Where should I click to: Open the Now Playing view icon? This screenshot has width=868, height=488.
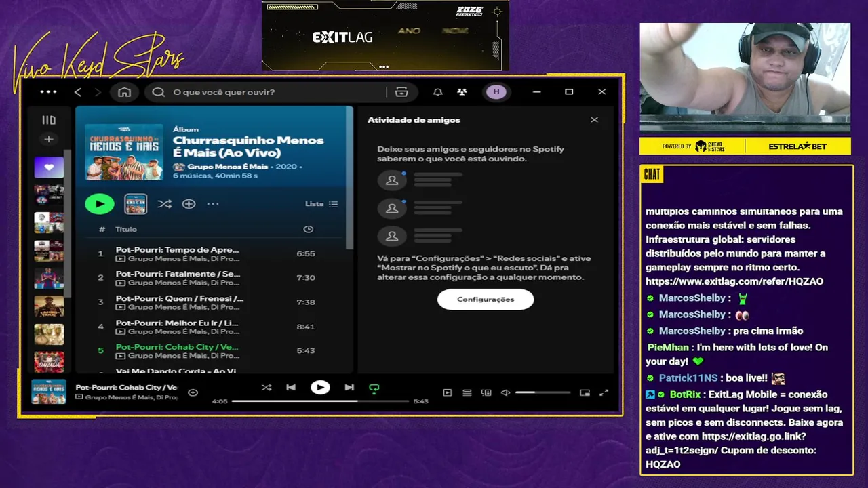tap(447, 392)
